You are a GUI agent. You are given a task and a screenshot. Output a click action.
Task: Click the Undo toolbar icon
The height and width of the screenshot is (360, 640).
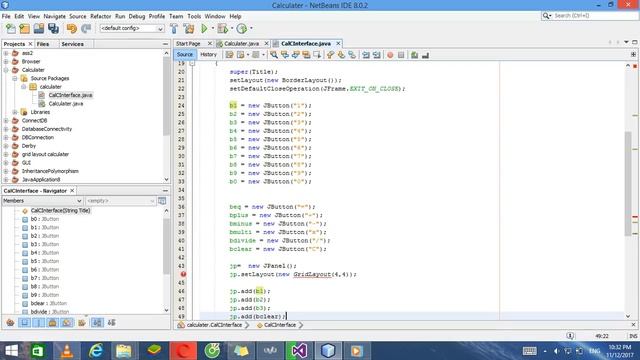coord(72,29)
